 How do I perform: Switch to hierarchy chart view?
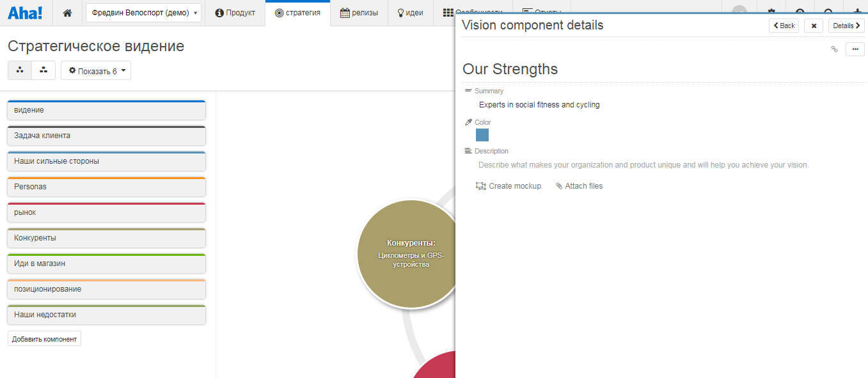43,70
